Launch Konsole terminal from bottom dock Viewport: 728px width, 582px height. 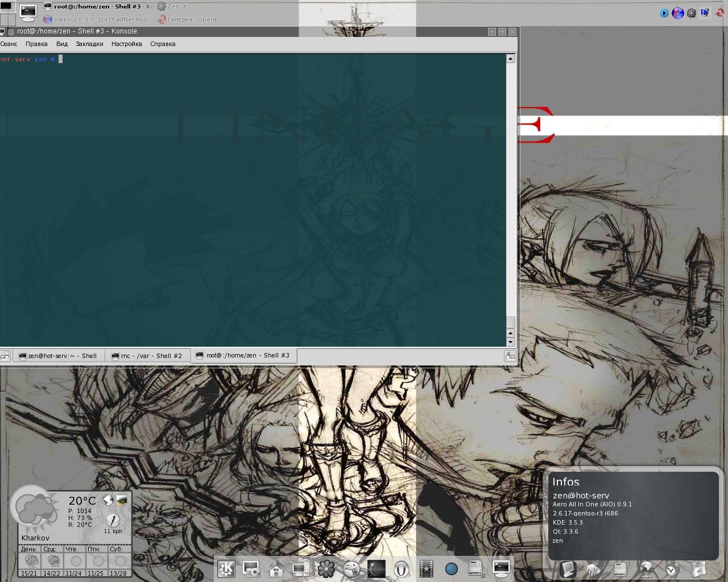click(501, 568)
